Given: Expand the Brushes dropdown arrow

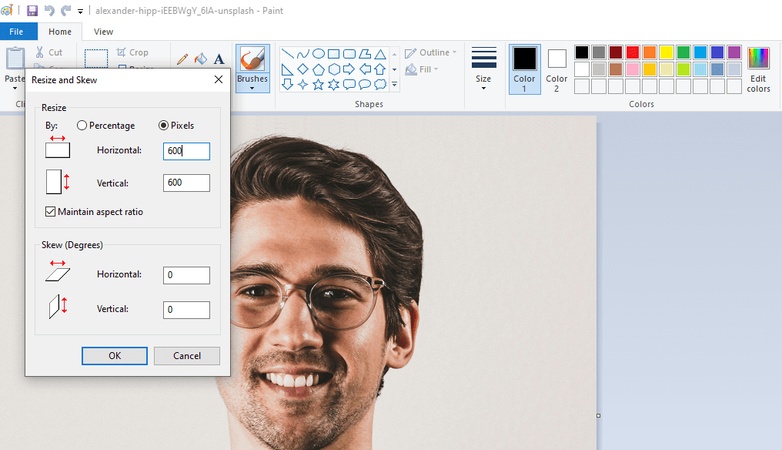Looking at the screenshot, I should [x=252, y=88].
